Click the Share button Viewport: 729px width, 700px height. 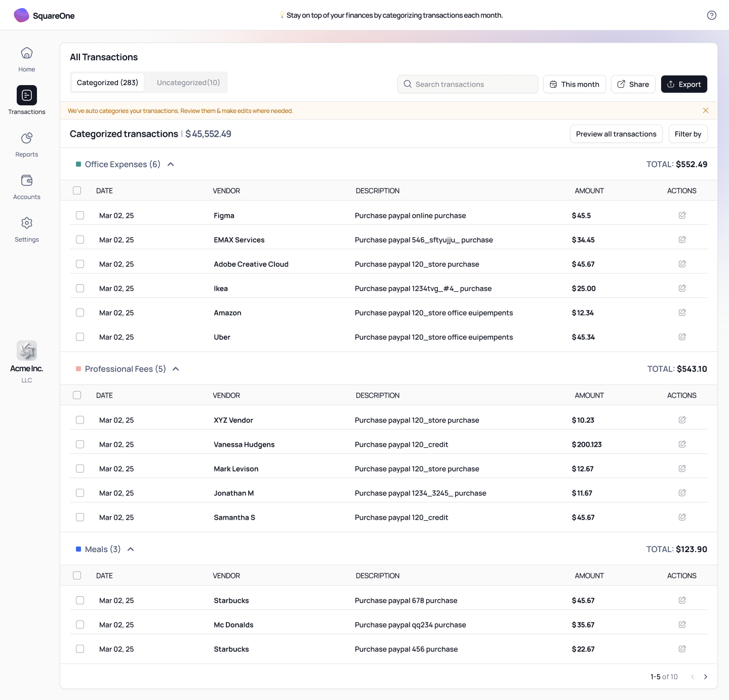[x=633, y=84]
